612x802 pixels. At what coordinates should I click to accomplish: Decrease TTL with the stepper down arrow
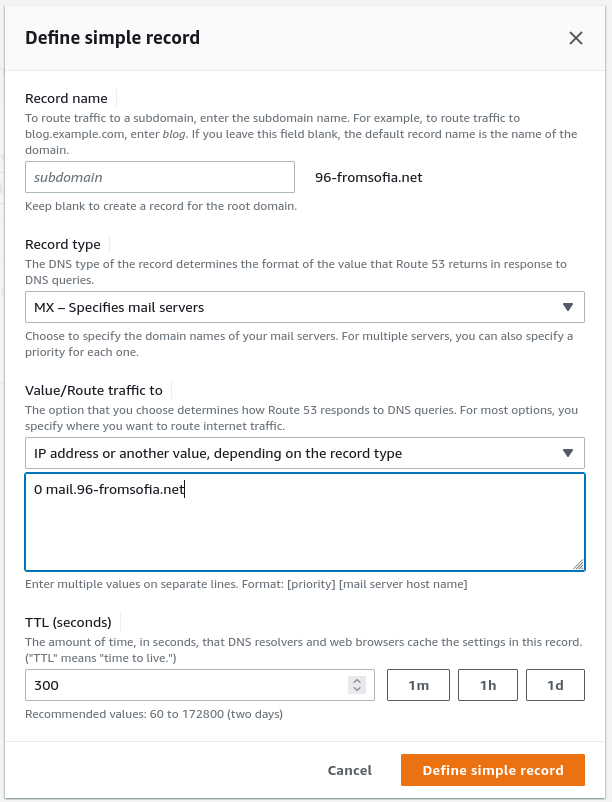coord(357,690)
